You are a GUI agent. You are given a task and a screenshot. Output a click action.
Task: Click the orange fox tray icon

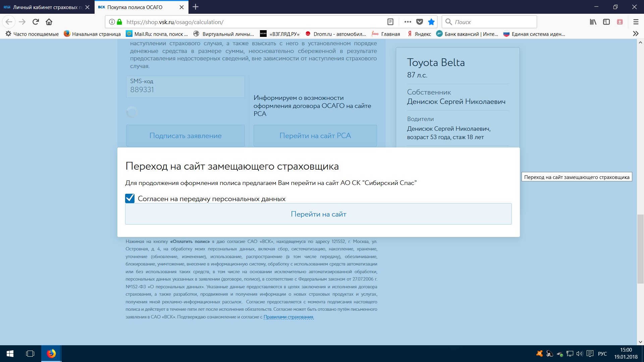coord(540,354)
